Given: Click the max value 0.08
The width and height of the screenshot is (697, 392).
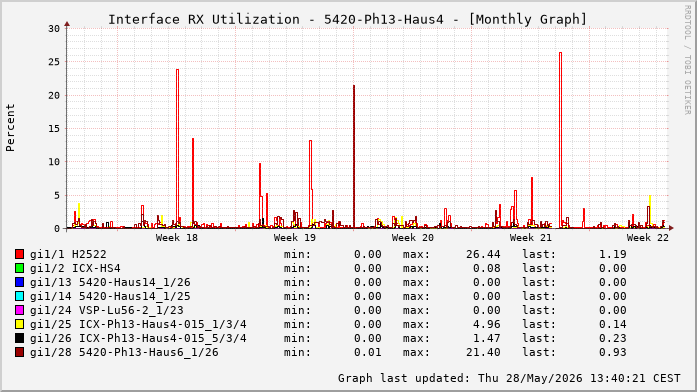Looking at the screenshot, I should [x=487, y=268].
